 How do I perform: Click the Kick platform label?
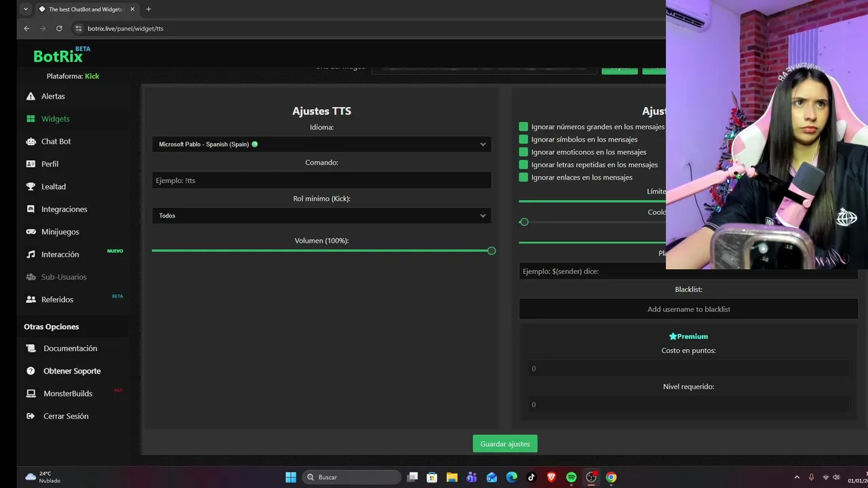pyautogui.click(x=92, y=77)
